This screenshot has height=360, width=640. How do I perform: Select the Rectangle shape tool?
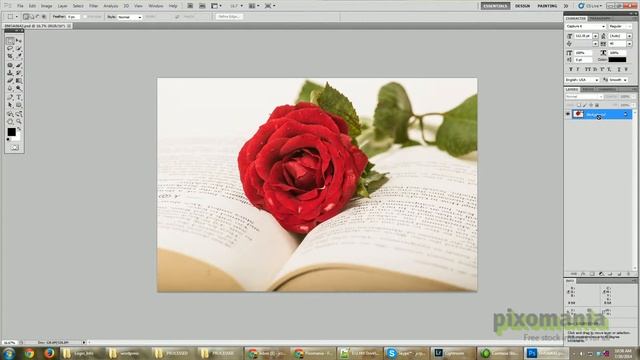pos(19,105)
